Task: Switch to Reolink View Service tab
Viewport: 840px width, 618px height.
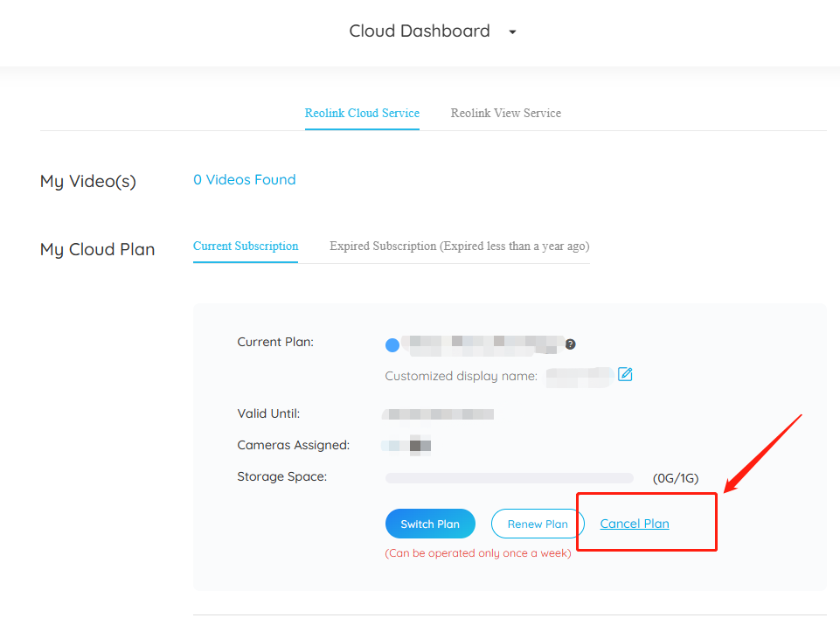Action: tap(506, 113)
